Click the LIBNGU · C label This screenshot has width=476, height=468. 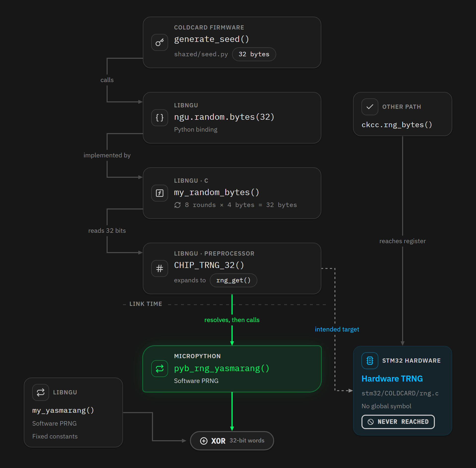[191, 181]
